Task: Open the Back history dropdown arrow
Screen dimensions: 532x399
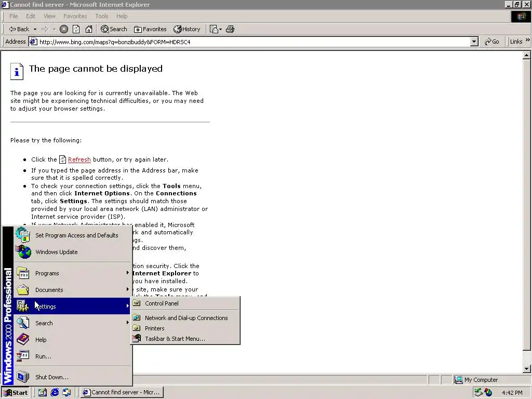Action: (x=35, y=29)
